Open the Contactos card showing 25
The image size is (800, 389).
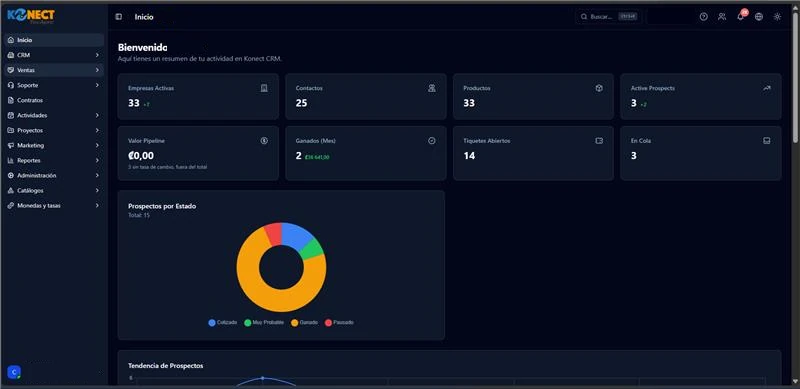366,96
